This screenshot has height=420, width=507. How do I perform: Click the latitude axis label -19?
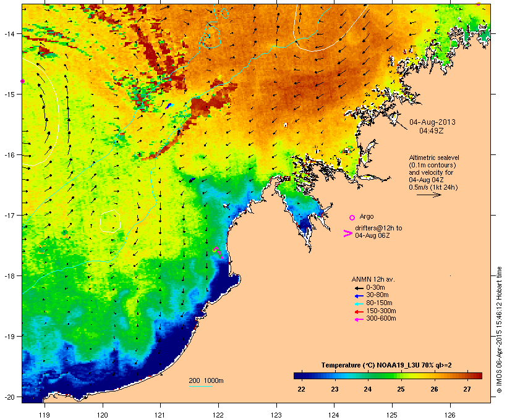tap(9, 336)
